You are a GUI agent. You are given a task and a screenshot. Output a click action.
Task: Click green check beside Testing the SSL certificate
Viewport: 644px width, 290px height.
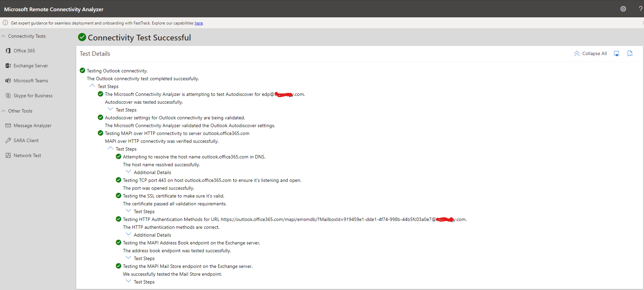coord(119,195)
